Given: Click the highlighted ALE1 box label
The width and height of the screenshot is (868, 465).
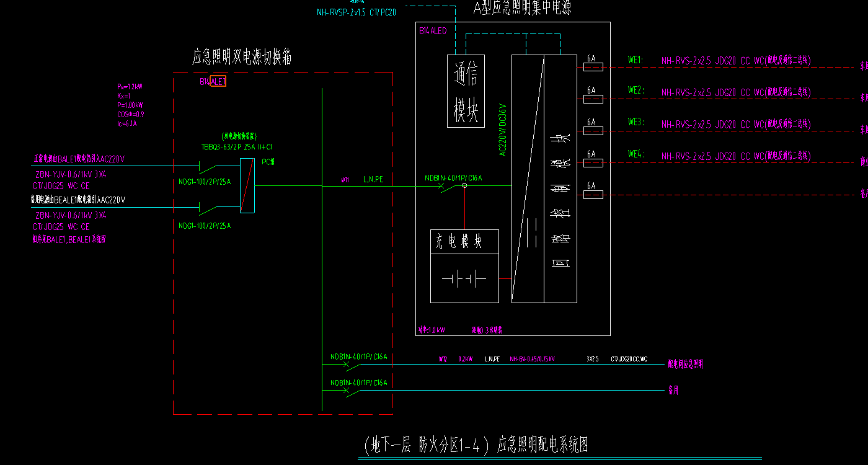Looking at the screenshot, I should (218, 82).
